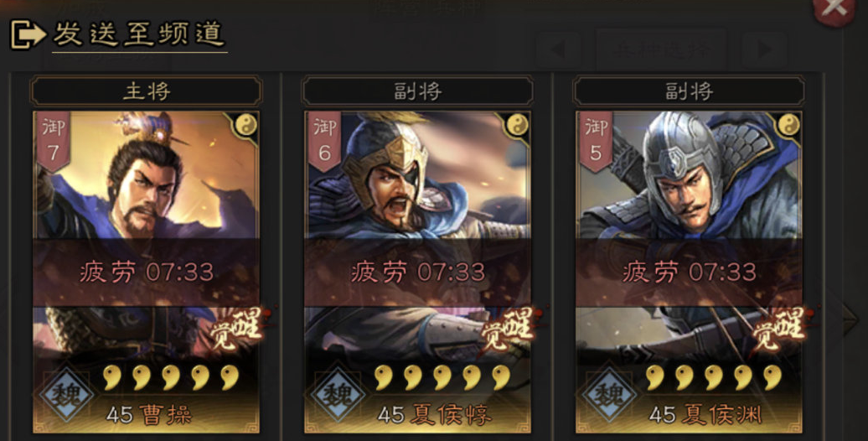
Task: Open the 发送至频道 link
Action: 139,35
